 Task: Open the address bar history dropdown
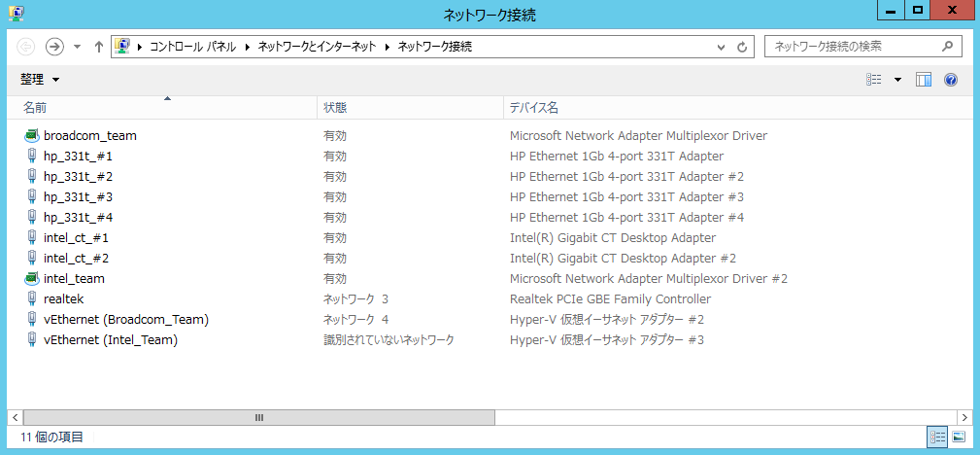point(722,47)
